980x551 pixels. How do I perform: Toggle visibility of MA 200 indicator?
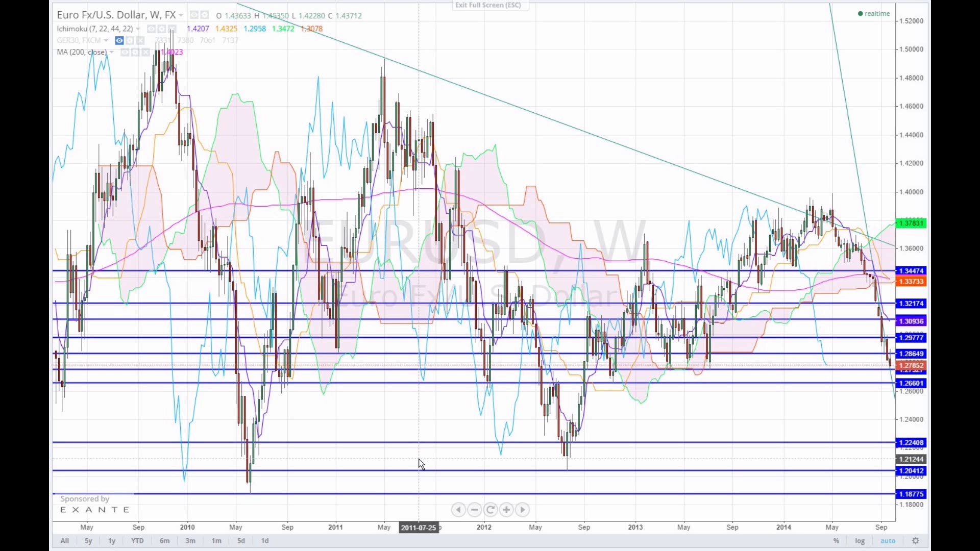(125, 53)
